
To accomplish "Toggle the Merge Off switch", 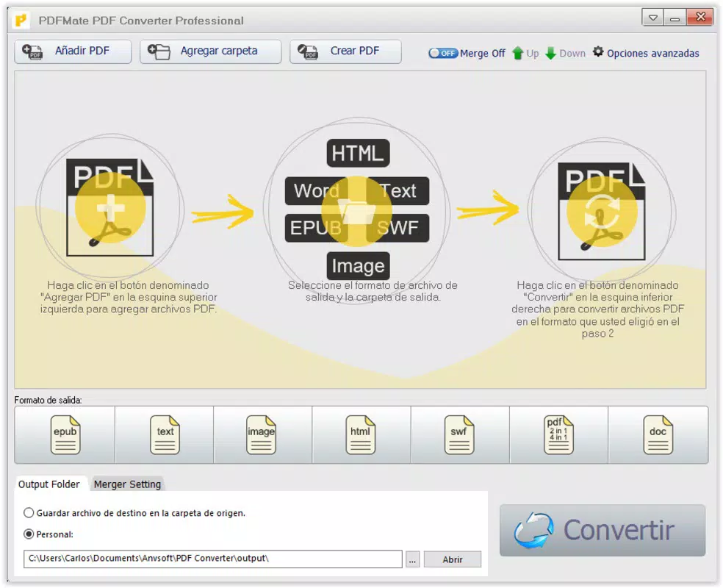I will pos(442,53).
